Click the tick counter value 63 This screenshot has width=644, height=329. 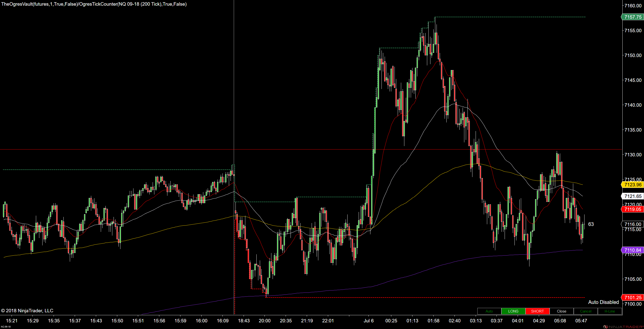[591, 224]
